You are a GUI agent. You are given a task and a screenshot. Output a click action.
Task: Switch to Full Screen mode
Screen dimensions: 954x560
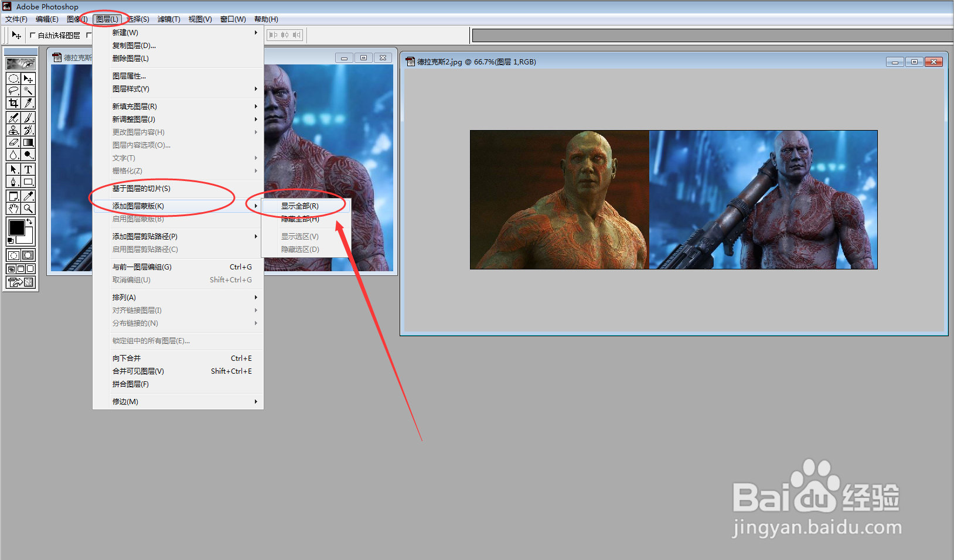click(x=30, y=269)
